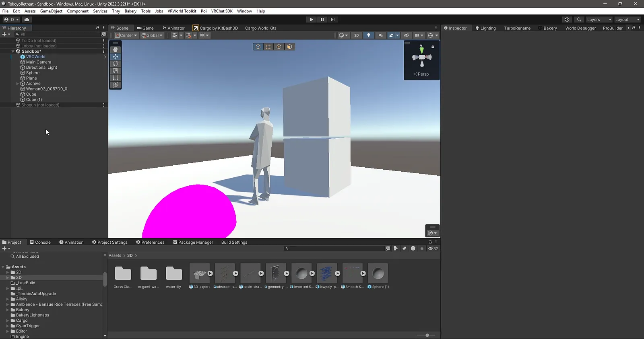Select the Rect tool
The image size is (644, 339).
(116, 78)
